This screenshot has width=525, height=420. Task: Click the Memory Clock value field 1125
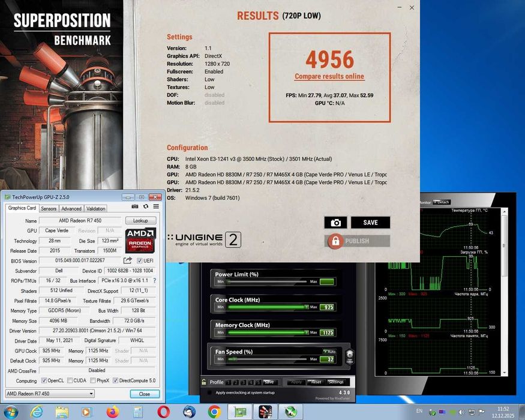click(328, 332)
